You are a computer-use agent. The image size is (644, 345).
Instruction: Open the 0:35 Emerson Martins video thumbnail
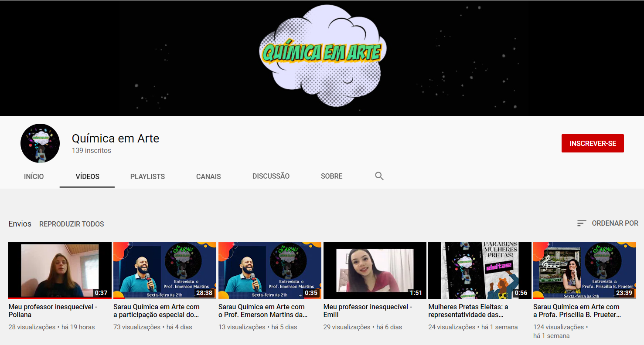(270, 271)
